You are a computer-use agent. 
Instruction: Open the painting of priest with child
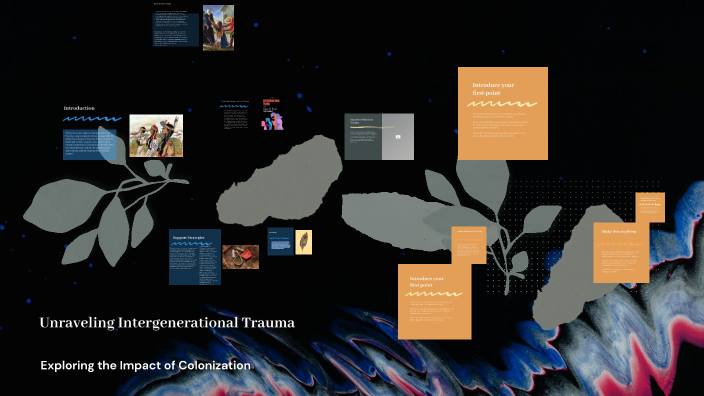coord(219,28)
